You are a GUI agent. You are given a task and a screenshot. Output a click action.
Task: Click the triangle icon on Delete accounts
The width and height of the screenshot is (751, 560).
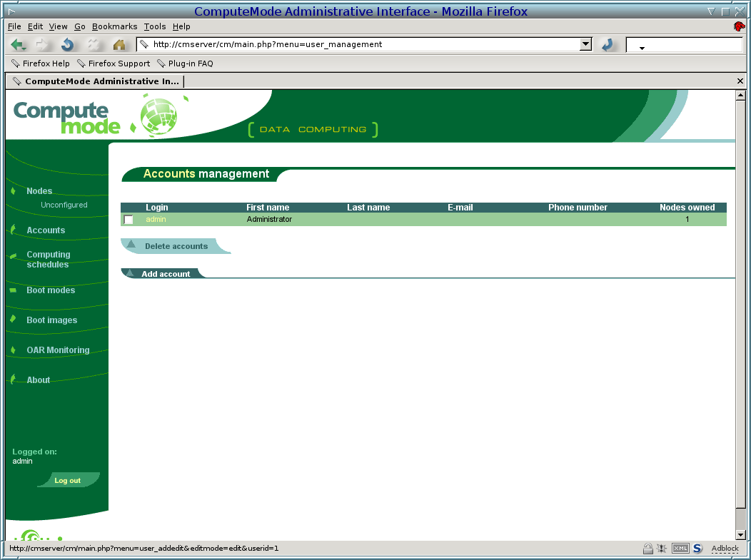[x=131, y=244]
